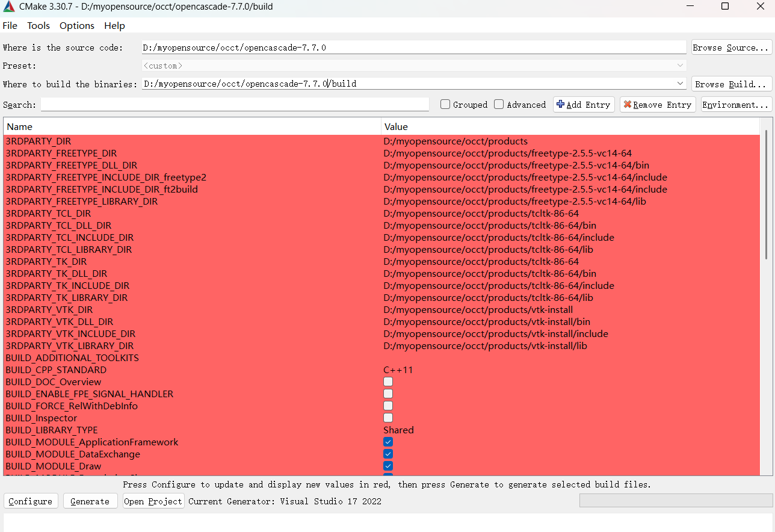Open the Options menu
775x532 pixels.
(76, 25)
